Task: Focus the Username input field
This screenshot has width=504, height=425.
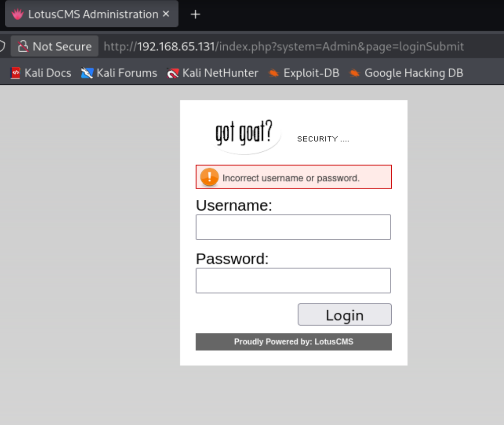Action: click(293, 227)
